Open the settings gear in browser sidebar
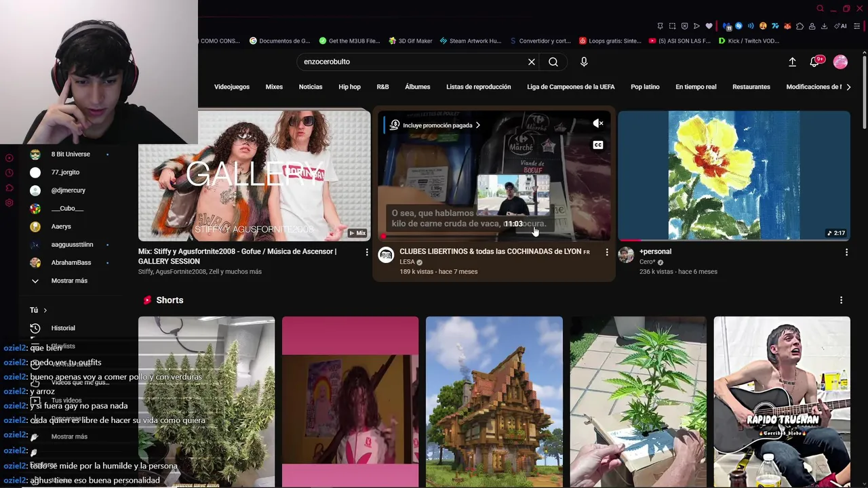 click(9, 203)
